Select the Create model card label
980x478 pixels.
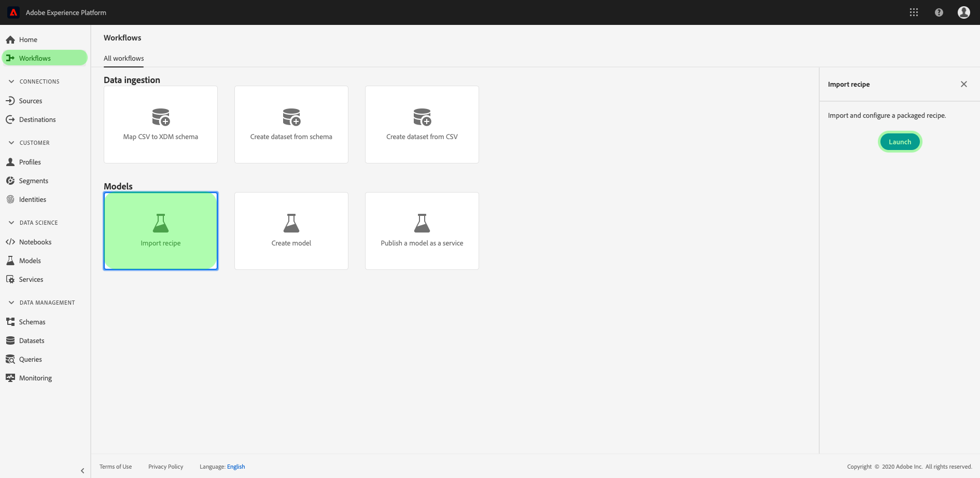pos(291,243)
